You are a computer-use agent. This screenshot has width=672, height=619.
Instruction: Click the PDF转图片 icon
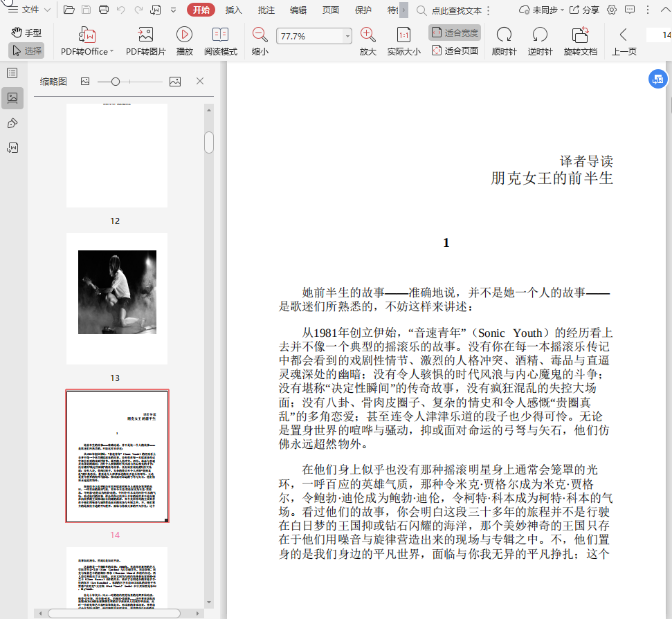pyautogui.click(x=145, y=35)
